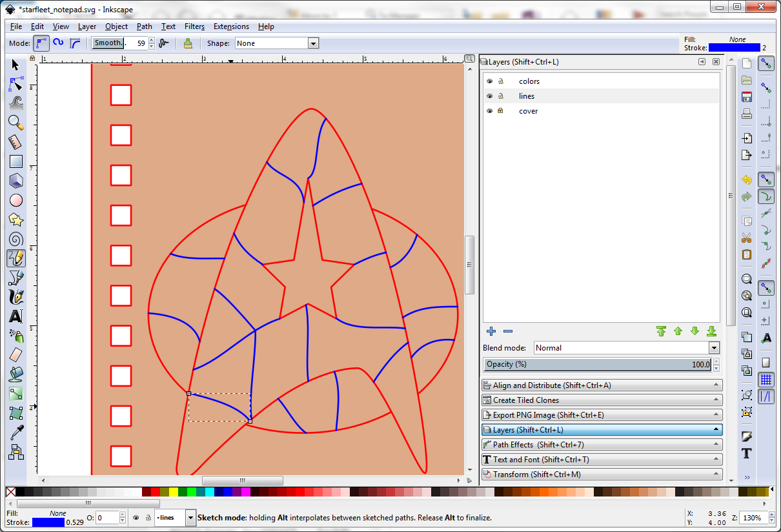Viewport: 781px width, 532px height.
Task: Enable Spiro path mode
Action: point(58,43)
